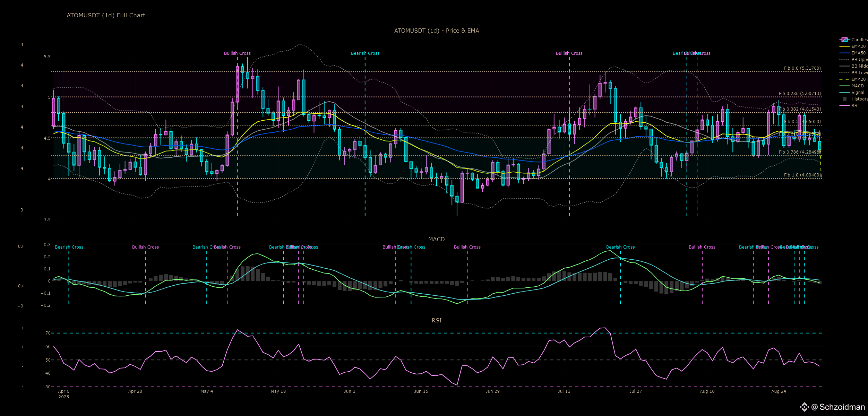
Task: Click the green MACD legend icon
Action: tap(844, 86)
